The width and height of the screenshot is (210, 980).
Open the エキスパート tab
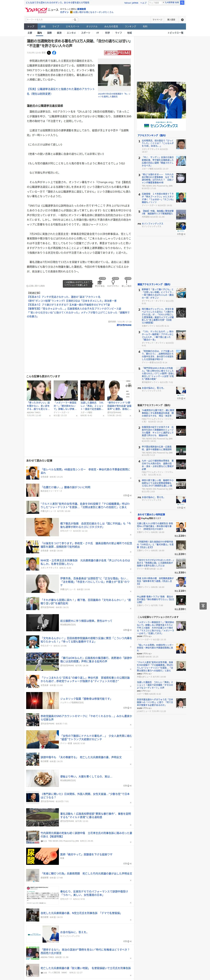pos(72,27)
